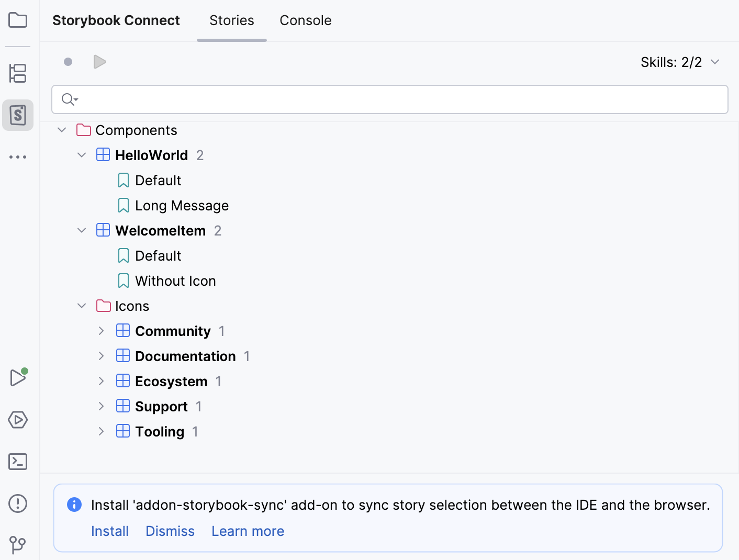The image size is (739, 560).
Task: Click the Icons folder icon
Action: coord(104,306)
